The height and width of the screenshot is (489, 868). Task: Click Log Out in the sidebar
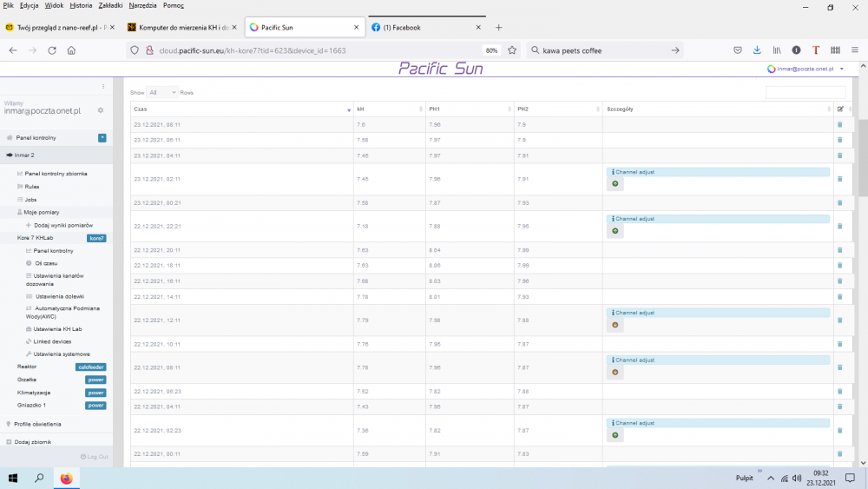[95, 456]
